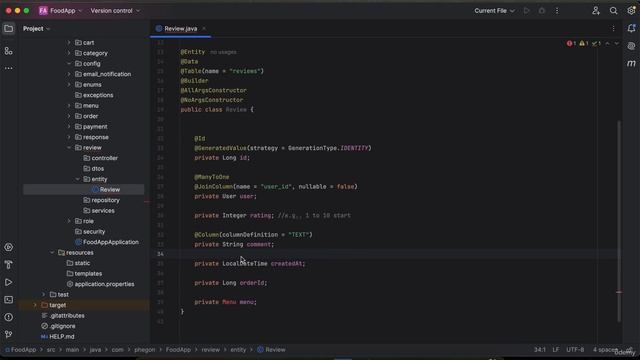Open the Services tool window icon
640x360 pixels.
pos(9,247)
